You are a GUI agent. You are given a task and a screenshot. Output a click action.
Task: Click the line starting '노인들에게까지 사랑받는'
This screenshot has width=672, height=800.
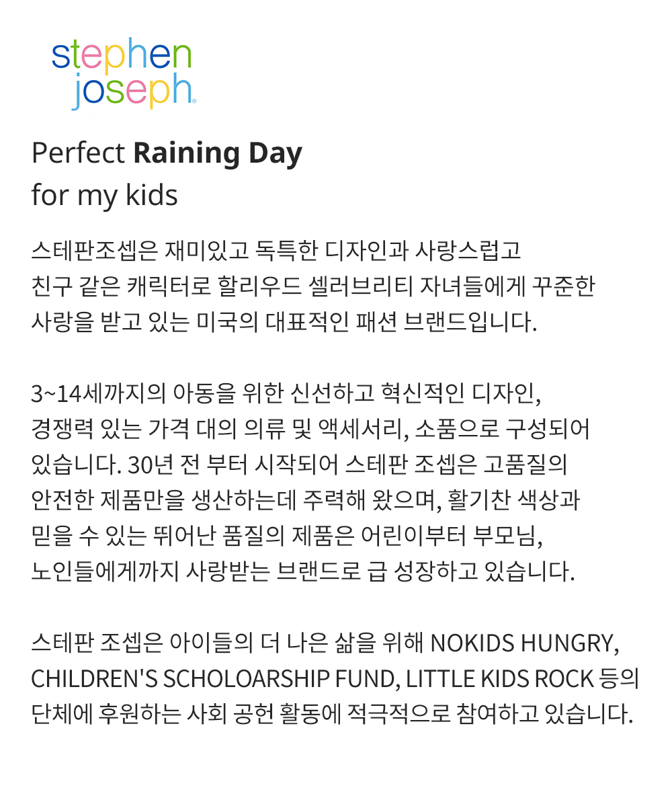pos(303,571)
